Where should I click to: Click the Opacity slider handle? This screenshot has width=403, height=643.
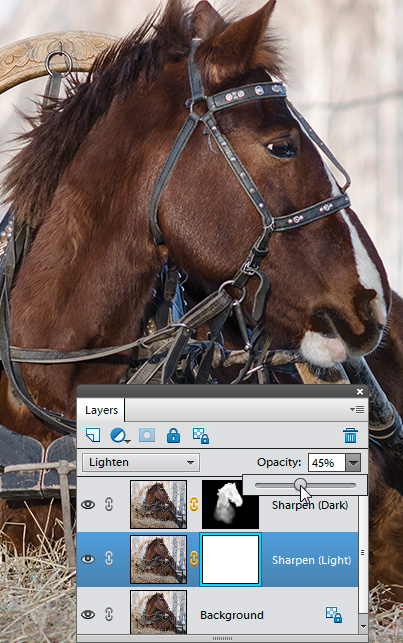pyautogui.click(x=301, y=485)
